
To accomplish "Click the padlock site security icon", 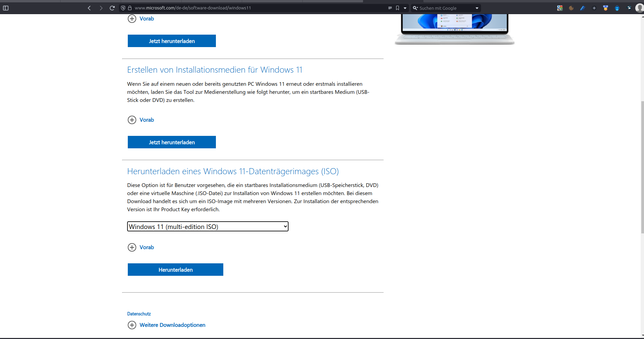I will [130, 8].
